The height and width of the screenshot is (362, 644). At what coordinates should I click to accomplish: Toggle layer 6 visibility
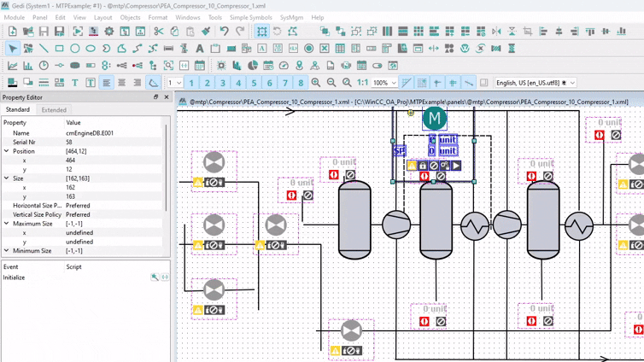click(x=269, y=83)
